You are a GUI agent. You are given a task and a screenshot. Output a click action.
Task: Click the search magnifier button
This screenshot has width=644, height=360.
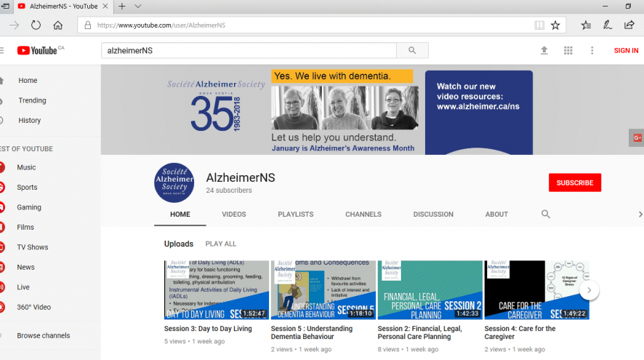coord(412,51)
